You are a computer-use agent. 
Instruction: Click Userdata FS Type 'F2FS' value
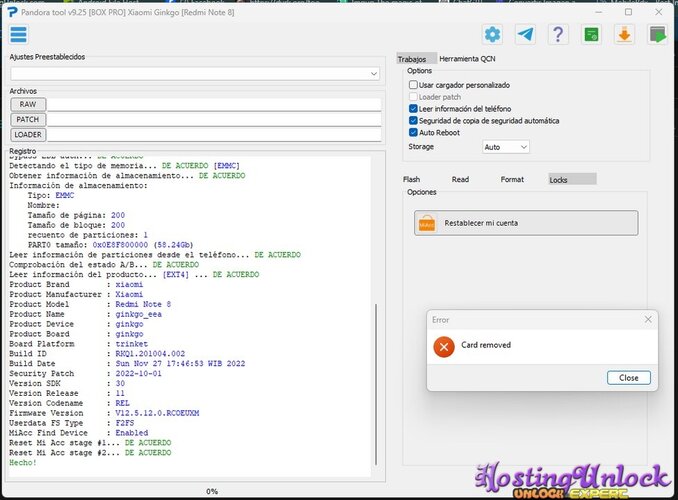click(125, 423)
